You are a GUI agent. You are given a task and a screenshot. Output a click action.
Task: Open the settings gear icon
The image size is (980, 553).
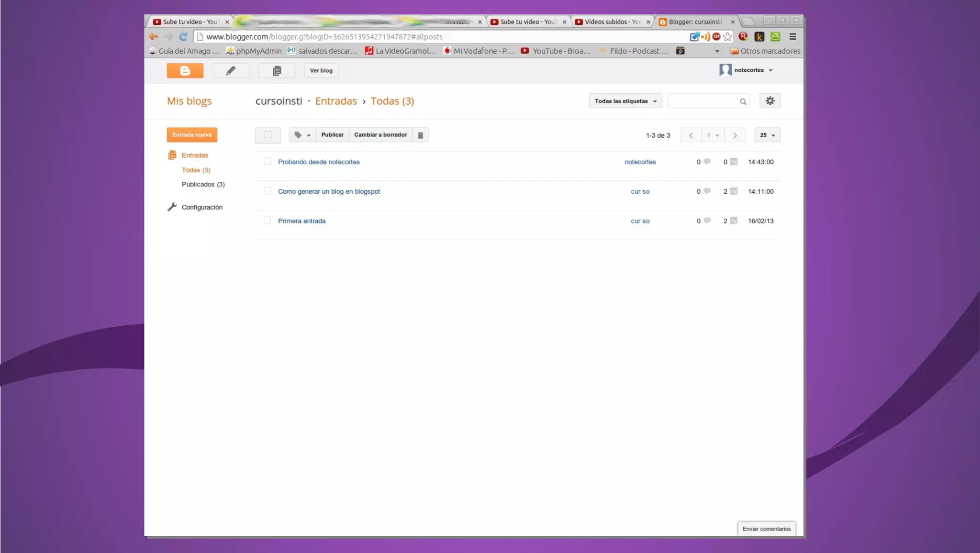769,101
